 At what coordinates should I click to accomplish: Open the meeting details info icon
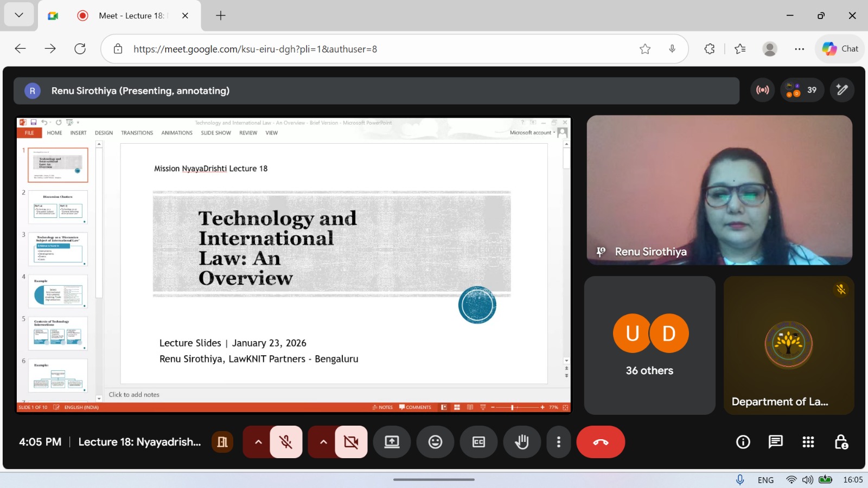tap(743, 442)
